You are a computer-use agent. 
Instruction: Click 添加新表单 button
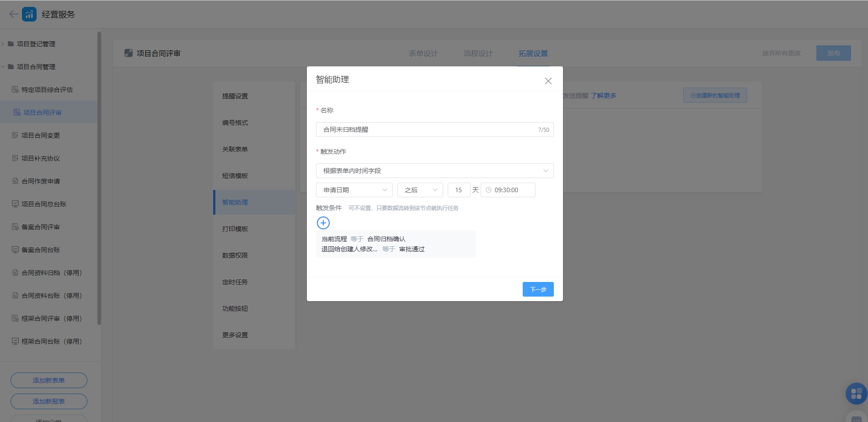pyautogui.click(x=49, y=380)
